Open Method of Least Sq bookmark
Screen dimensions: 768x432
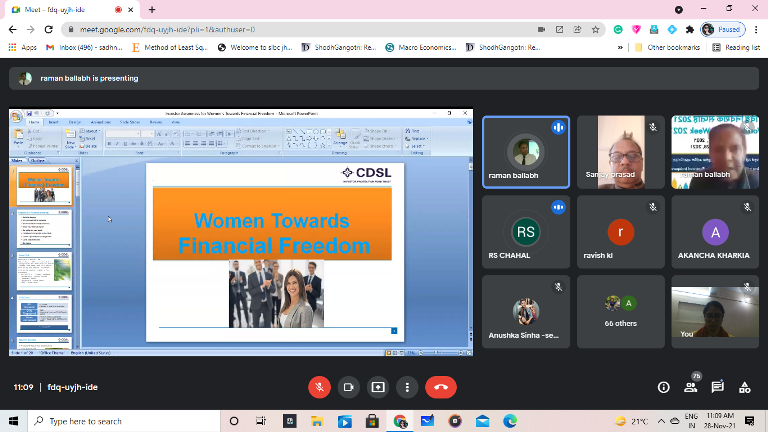[x=169, y=48]
